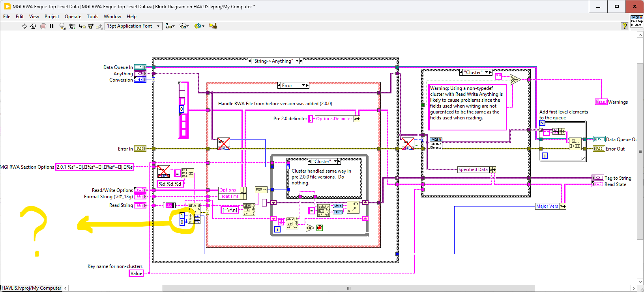Show Context Help question mark button
This screenshot has height=292, width=644.
[624, 26]
